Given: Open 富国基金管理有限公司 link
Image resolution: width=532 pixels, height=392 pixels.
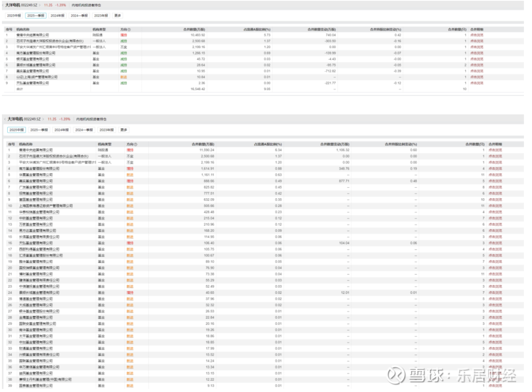Looking at the screenshot, I should 36,200.
